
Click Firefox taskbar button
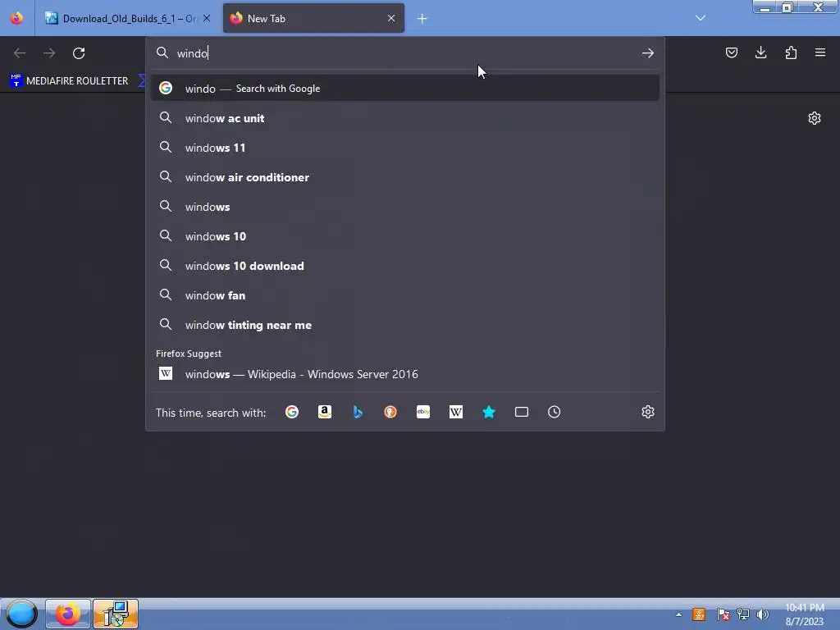68,614
